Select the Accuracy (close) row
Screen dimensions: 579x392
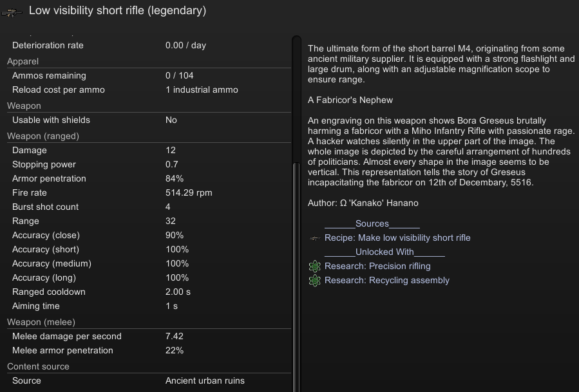(149, 235)
